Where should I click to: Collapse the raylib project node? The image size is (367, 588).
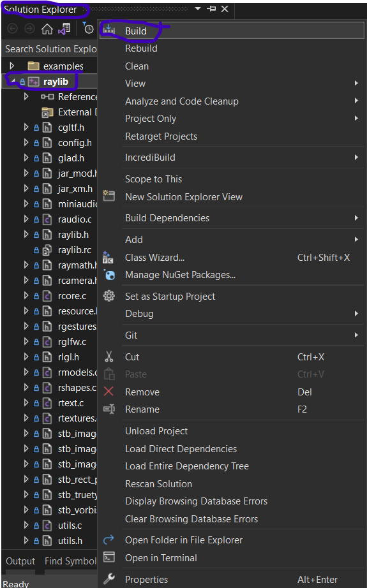pos(13,82)
